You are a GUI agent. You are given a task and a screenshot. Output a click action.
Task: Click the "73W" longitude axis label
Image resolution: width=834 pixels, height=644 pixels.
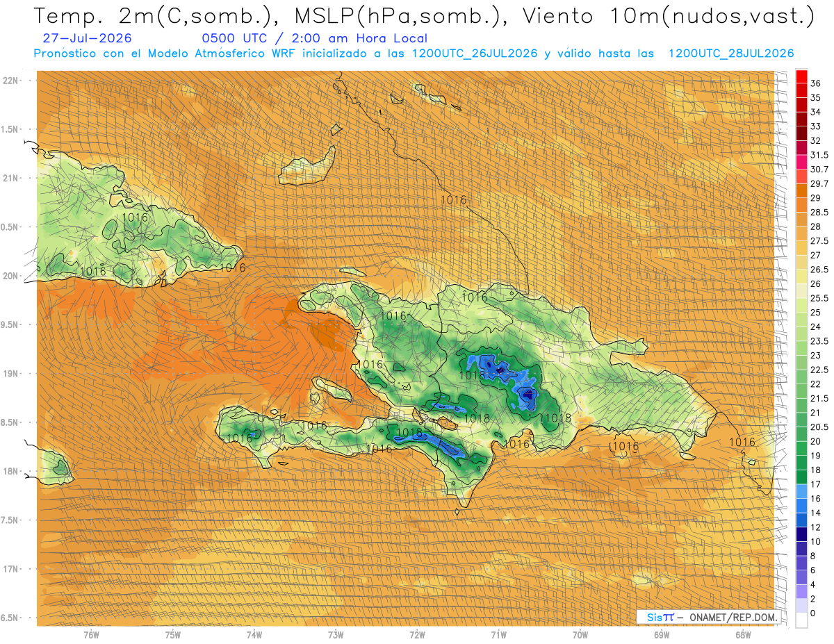click(x=336, y=634)
